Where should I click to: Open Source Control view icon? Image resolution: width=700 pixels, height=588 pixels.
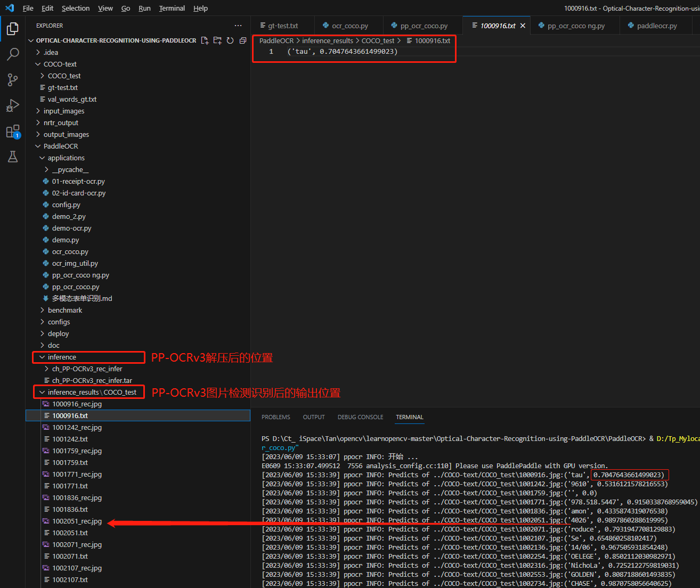coord(13,80)
